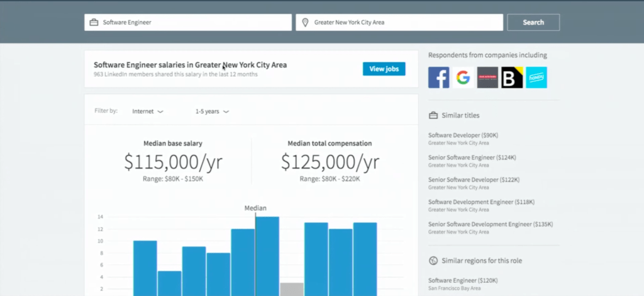644x296 pixels.
Task: Open the Internet industry filter dropdown
Action: coord(147,111)
